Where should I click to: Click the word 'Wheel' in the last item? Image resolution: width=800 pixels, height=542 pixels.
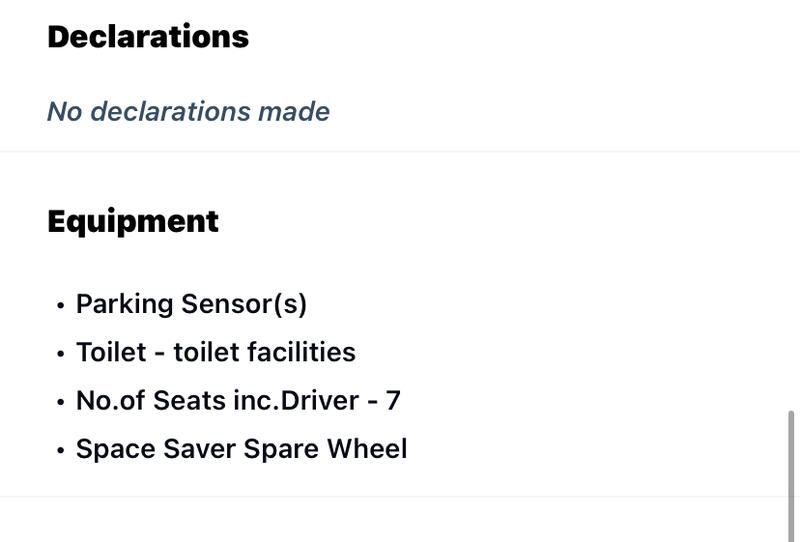point(367,449)
